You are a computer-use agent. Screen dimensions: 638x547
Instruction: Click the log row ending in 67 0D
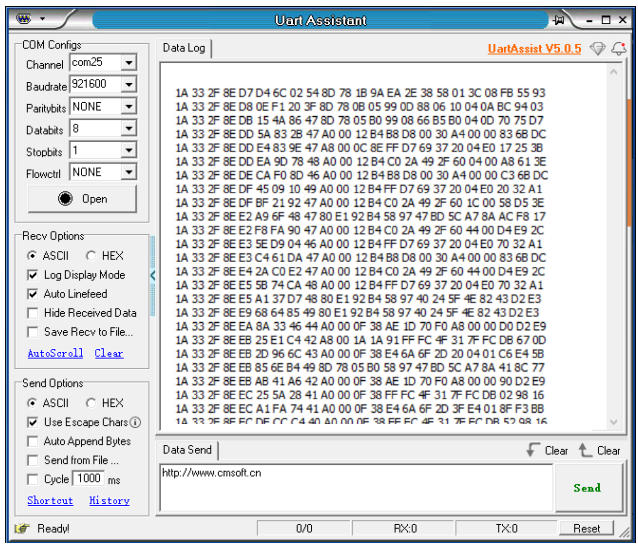361,340
